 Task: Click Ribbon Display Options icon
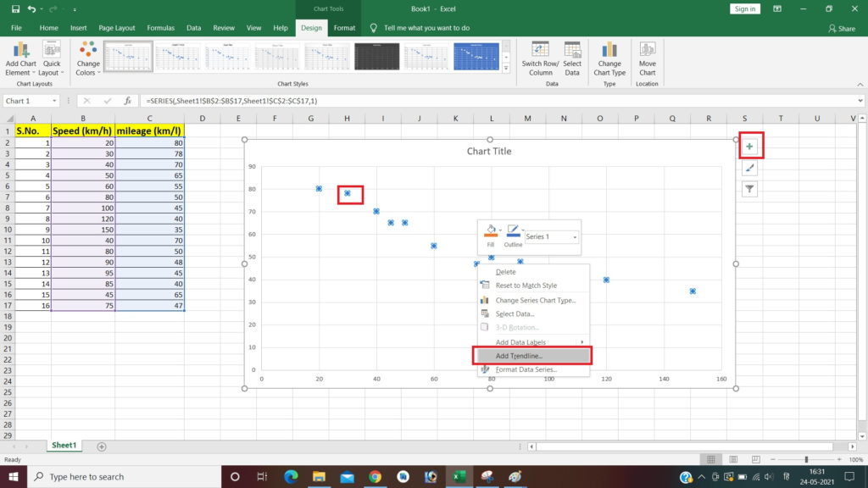777,8
